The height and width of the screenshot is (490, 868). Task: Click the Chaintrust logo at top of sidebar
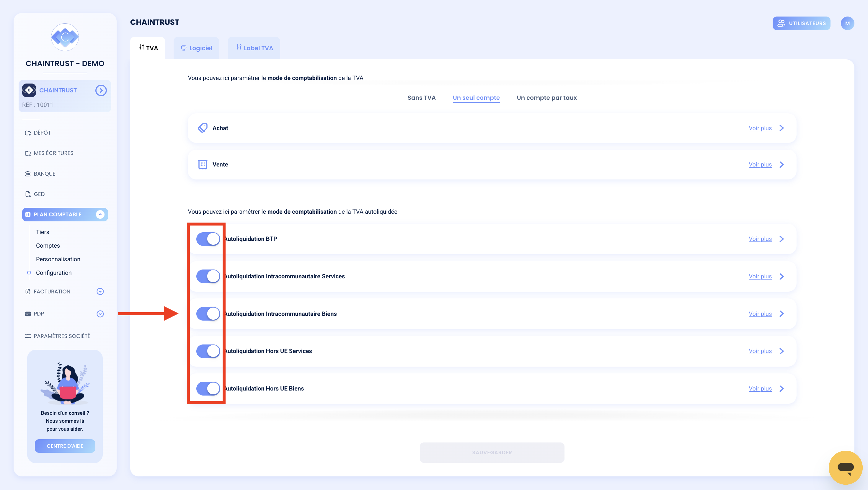[x=65, y=37]
